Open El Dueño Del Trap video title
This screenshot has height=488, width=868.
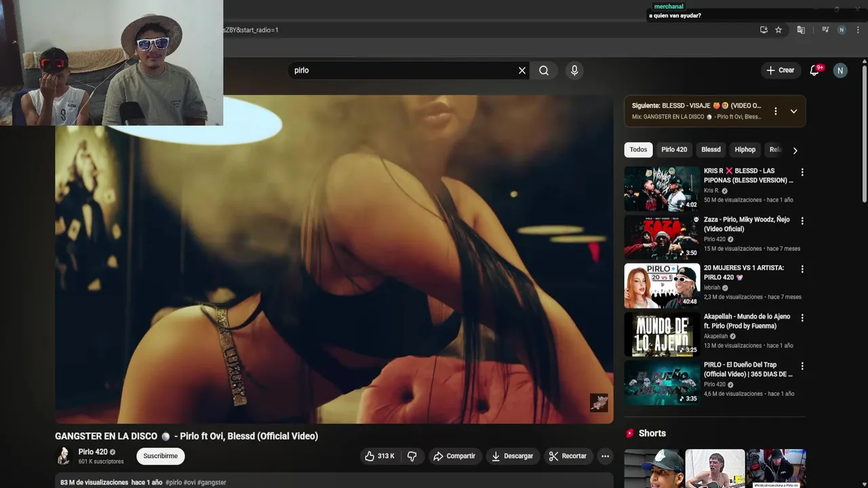(x=748, y=369)
